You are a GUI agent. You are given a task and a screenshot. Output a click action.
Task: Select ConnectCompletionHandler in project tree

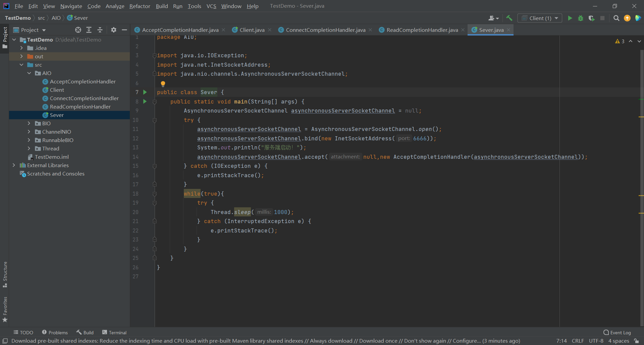(84, 98)
